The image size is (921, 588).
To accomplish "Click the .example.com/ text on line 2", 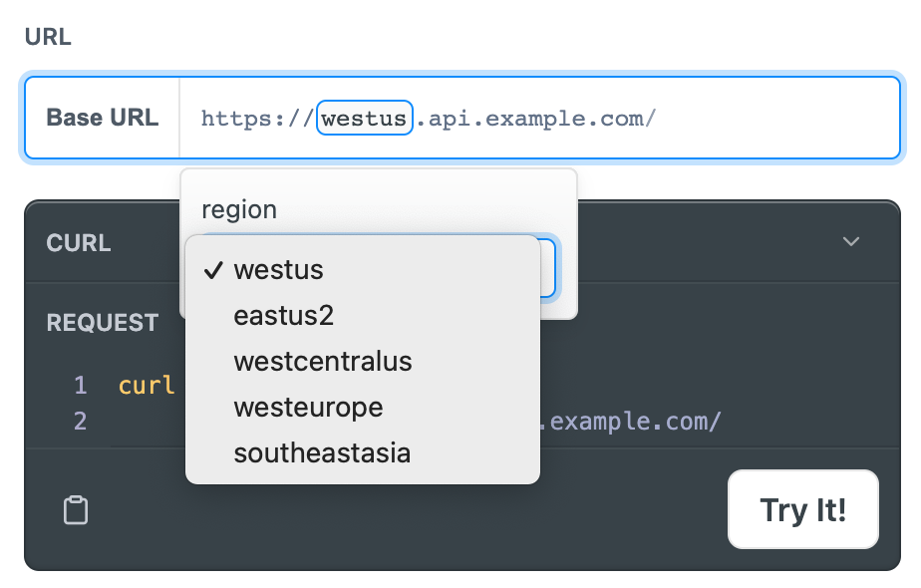I will tap(630, 422).
